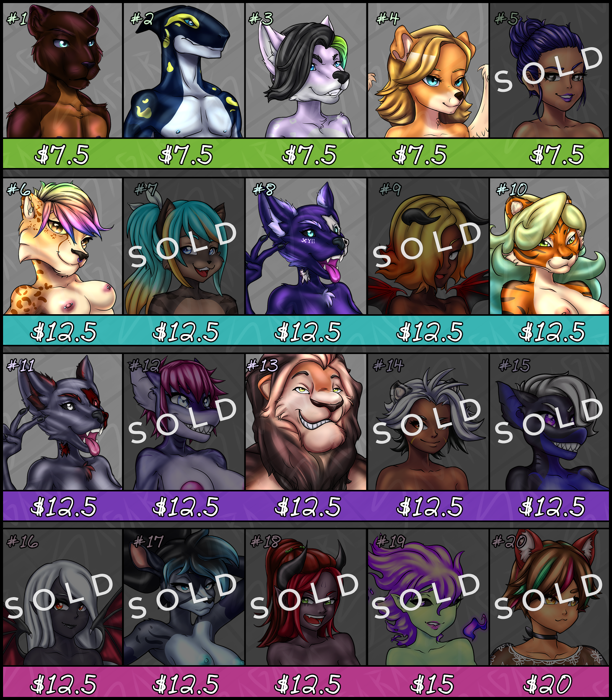612x700 pixels.
Task: Select the #8 purple wolf portrait
Action: (x=306, y=246)
